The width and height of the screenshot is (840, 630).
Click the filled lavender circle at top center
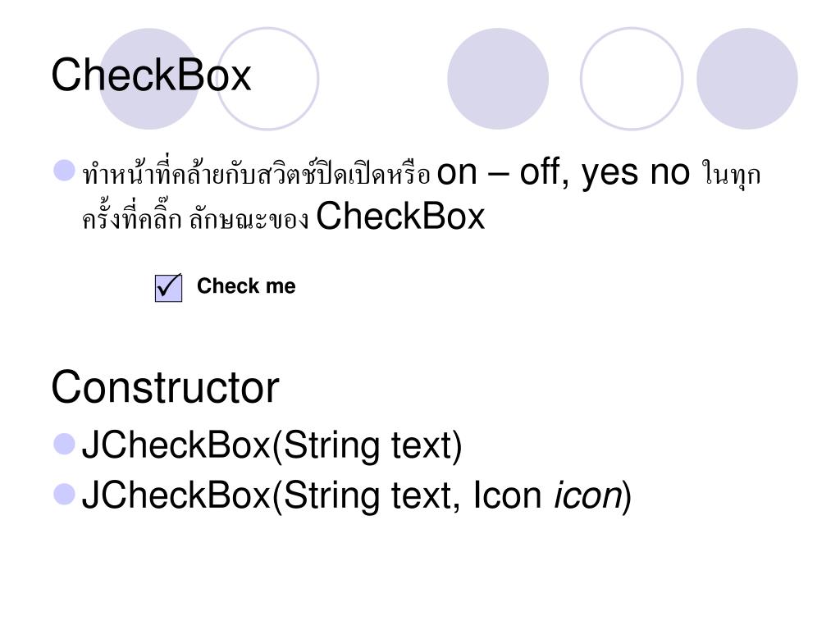tap(498, 79)
